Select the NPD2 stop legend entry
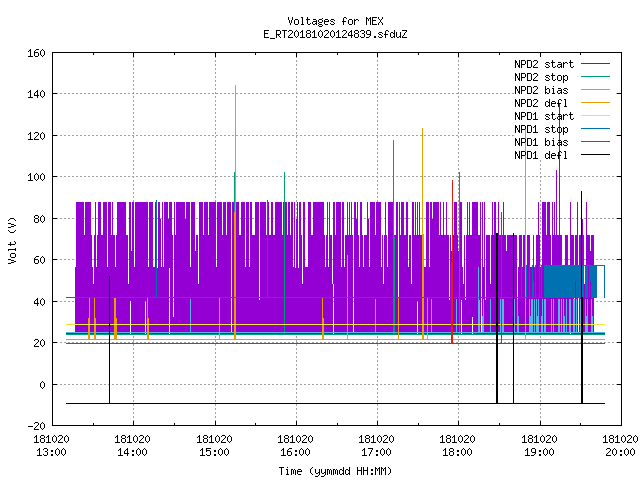The width and height of the screenshot is (640, 480). [541, 77]
